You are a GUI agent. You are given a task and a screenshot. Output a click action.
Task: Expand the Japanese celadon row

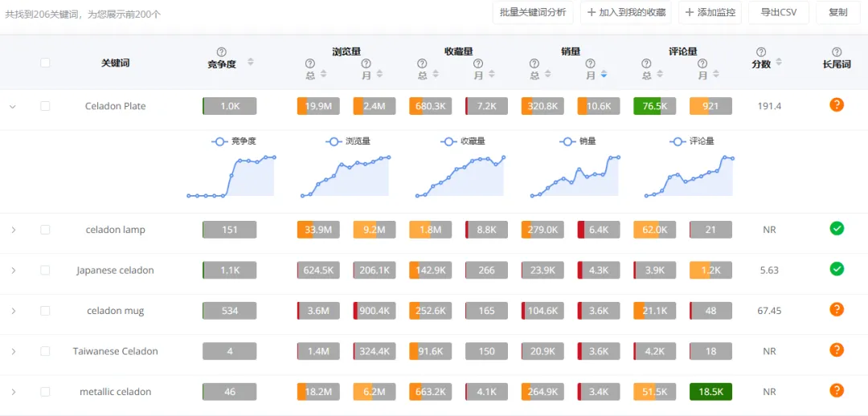13,270
